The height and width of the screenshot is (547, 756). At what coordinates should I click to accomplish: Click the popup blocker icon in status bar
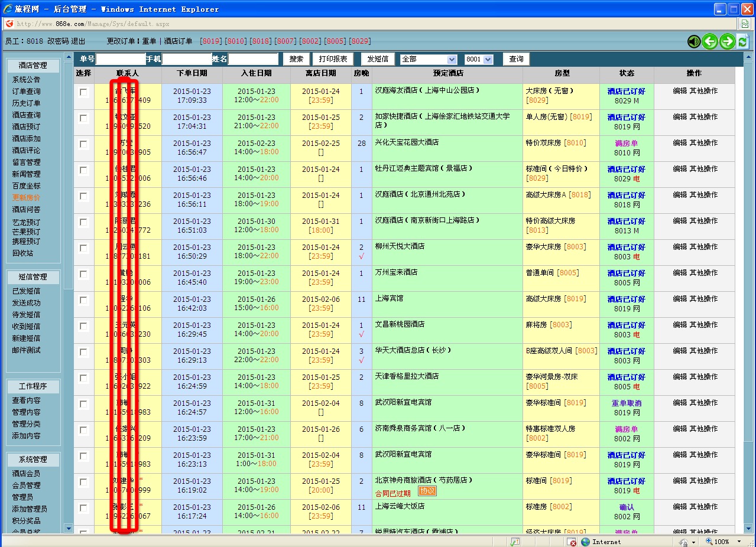(572, 542)
